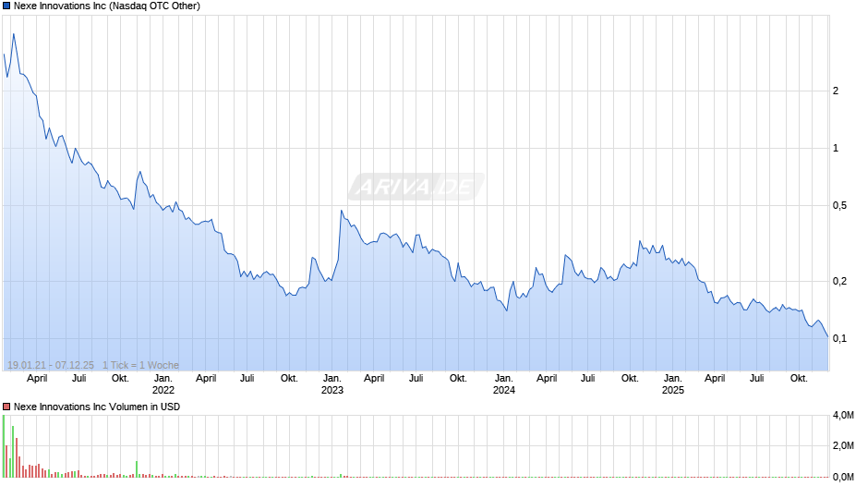Screen dimensions: 868x486
Task: Click the last 'Okt.' label at the chart end
Action: pyautogui.click(x=798, y=379)
